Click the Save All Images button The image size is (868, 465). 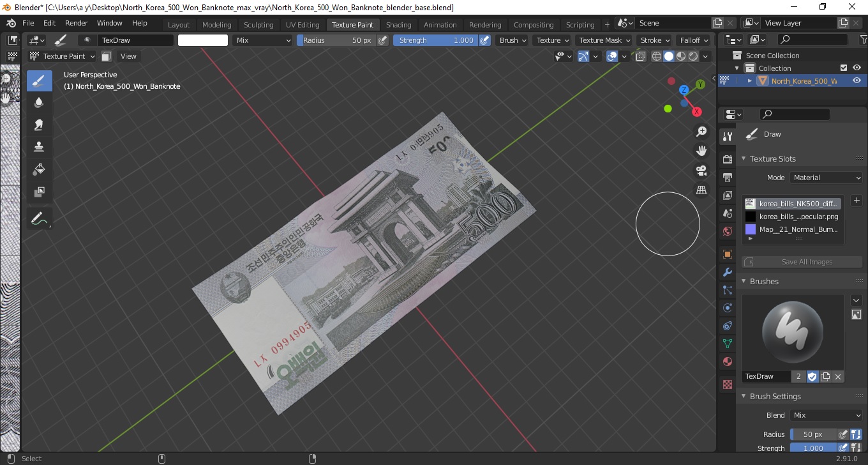[x=802, y=262]
